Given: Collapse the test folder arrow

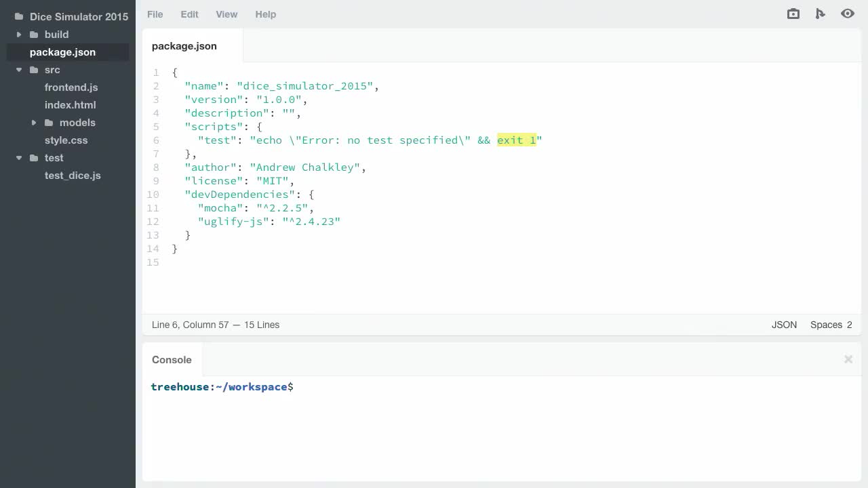Looking at the screenshot, I should pos(19,158).
